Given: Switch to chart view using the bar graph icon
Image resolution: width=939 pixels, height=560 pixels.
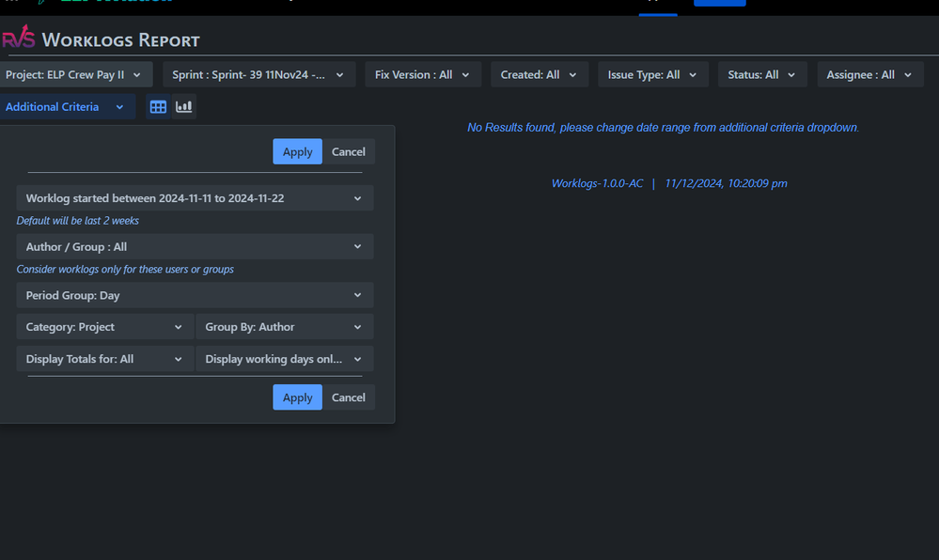Looking at the screenshot, I should tap(183, 106).
